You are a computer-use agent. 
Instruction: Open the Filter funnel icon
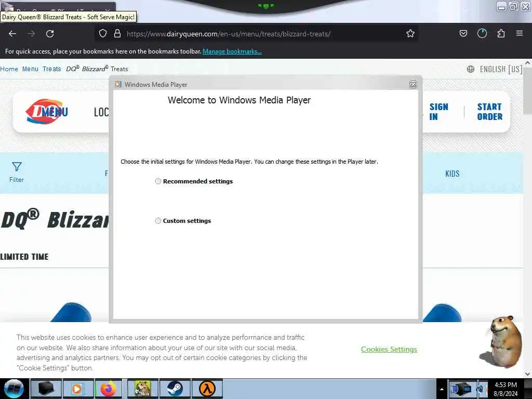pyautogui.click(x=17, y=167)
